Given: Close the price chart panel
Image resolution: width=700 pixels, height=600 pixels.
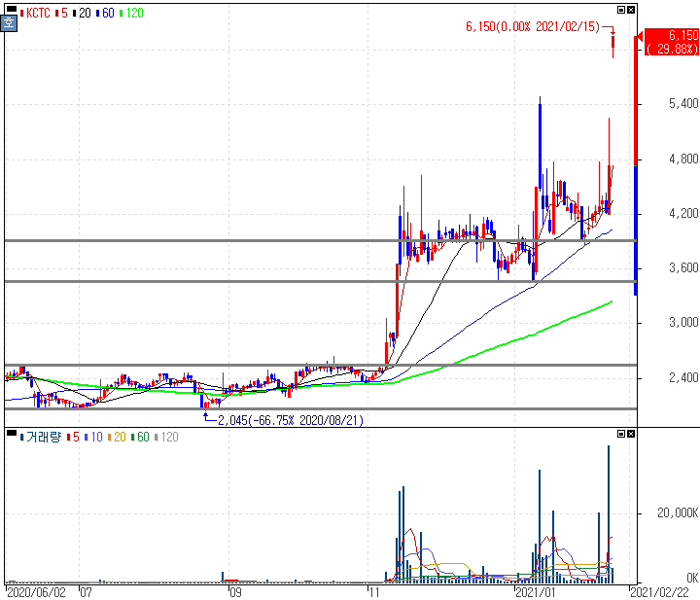Looking at the screenshot, I should (631, 10).
